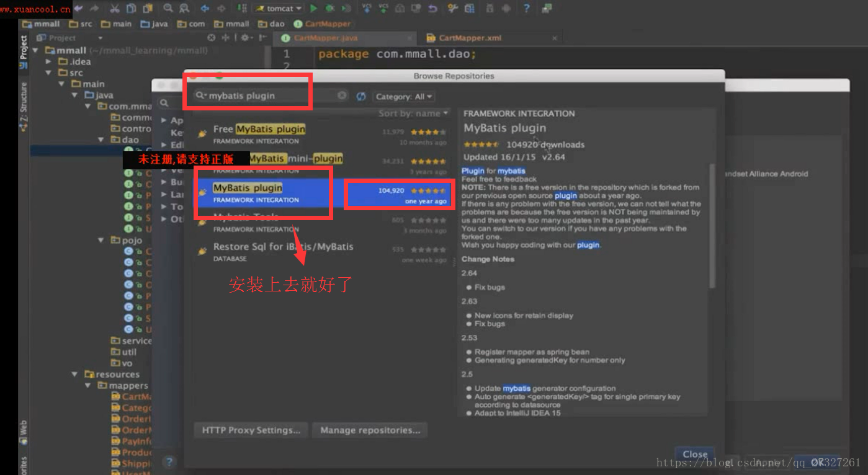
Task: Click the Manage repositories... button
Action: tap(370, 430)
